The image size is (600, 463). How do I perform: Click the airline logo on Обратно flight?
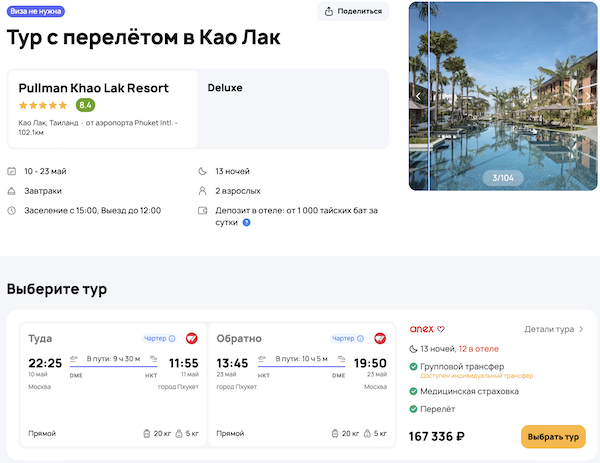click(379, 339)
